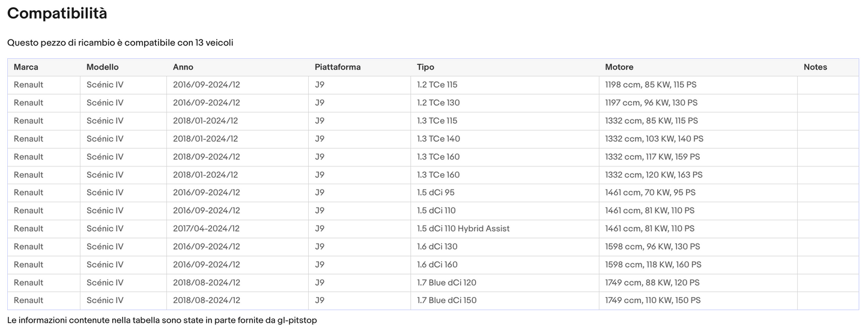Click the Modello column header
868x333 pixels.
pyautogui.click(x=102, y=67)
